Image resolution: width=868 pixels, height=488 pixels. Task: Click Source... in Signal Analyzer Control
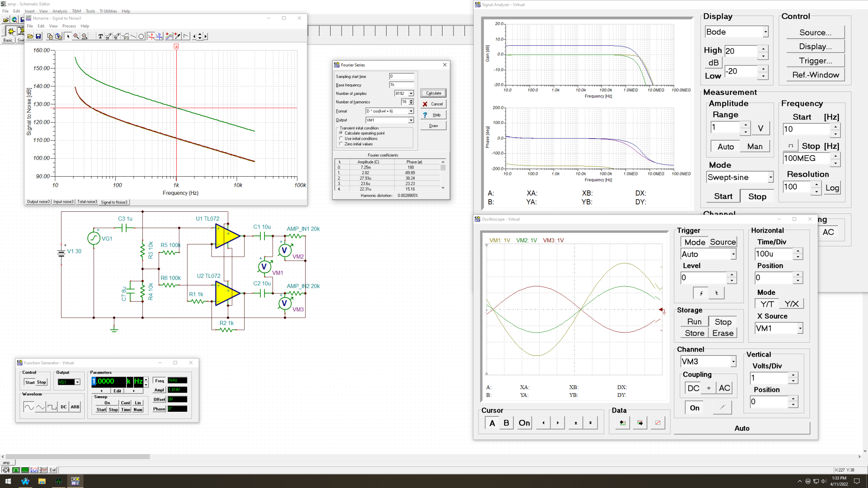(x=815, y=33)
